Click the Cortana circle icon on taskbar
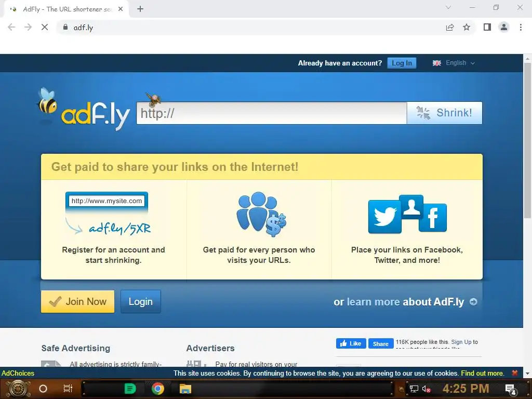The width and height of the screenshot is (532, 399). point(43,389)
